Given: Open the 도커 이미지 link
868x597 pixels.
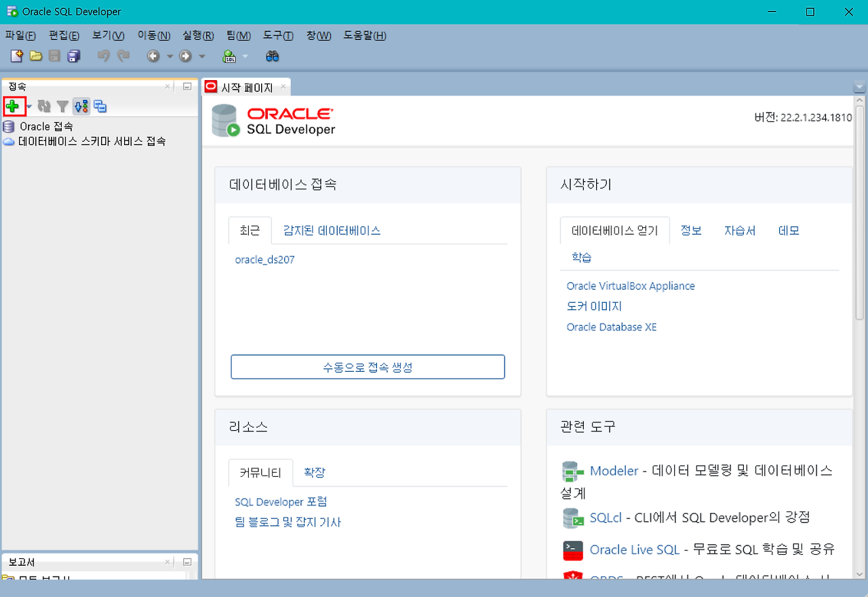Looking at the screenshot, I should click(x=594, y=307).
